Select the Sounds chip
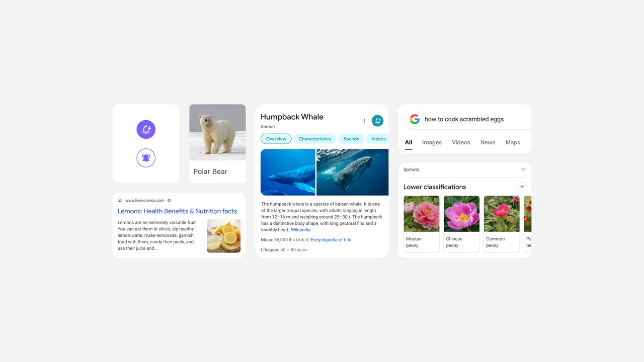This screenshot has height=362, width=644. [351, 139]
